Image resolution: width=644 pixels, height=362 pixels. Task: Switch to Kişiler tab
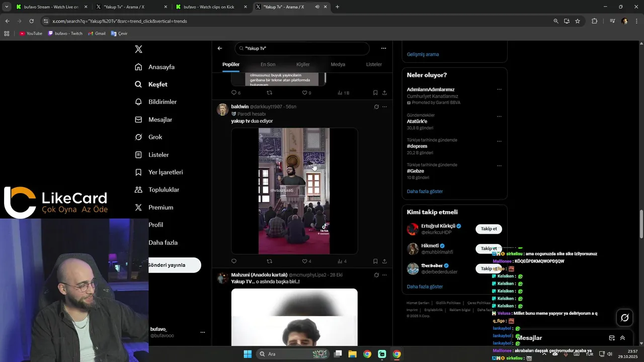tap(303, 64)
